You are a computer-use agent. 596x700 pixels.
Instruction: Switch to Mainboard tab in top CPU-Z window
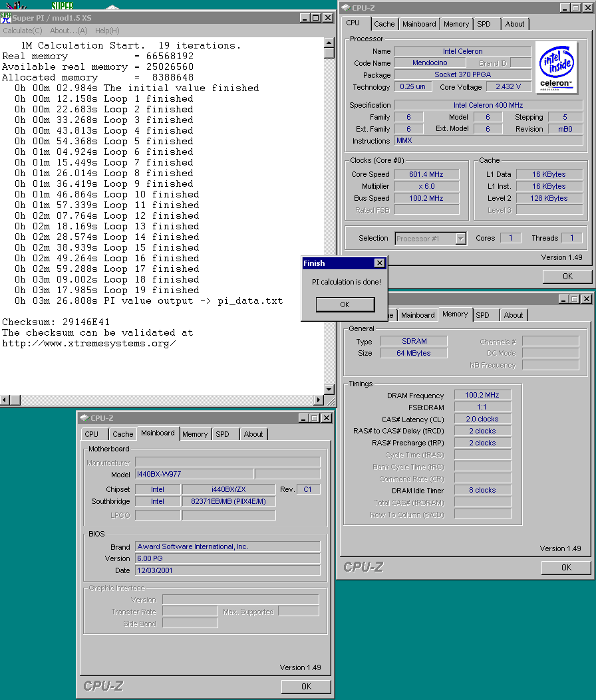419,24
